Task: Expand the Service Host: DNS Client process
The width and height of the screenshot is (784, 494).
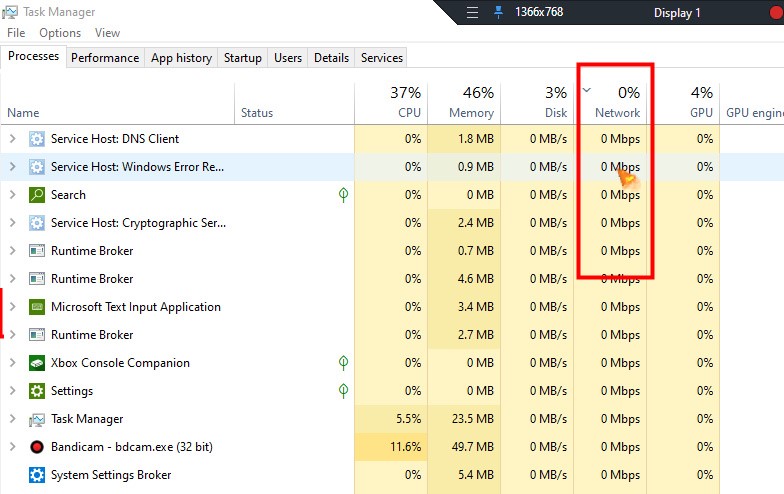Action: [13, 139]
